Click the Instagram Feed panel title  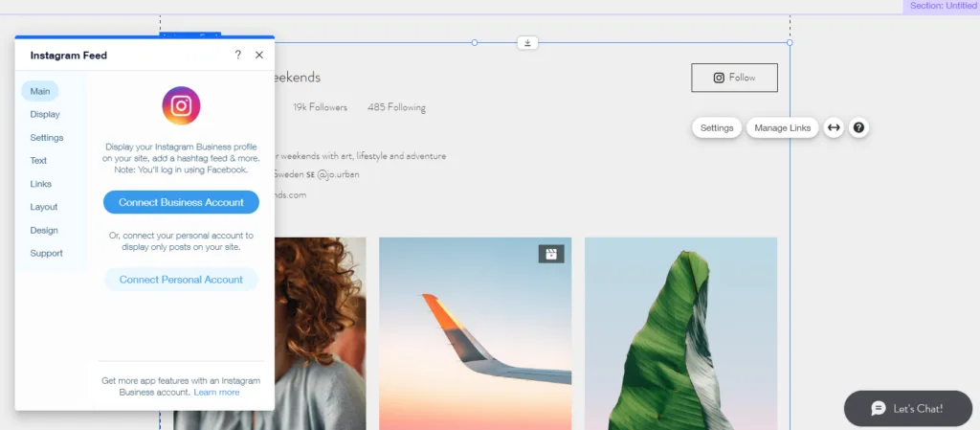[69, 55]
